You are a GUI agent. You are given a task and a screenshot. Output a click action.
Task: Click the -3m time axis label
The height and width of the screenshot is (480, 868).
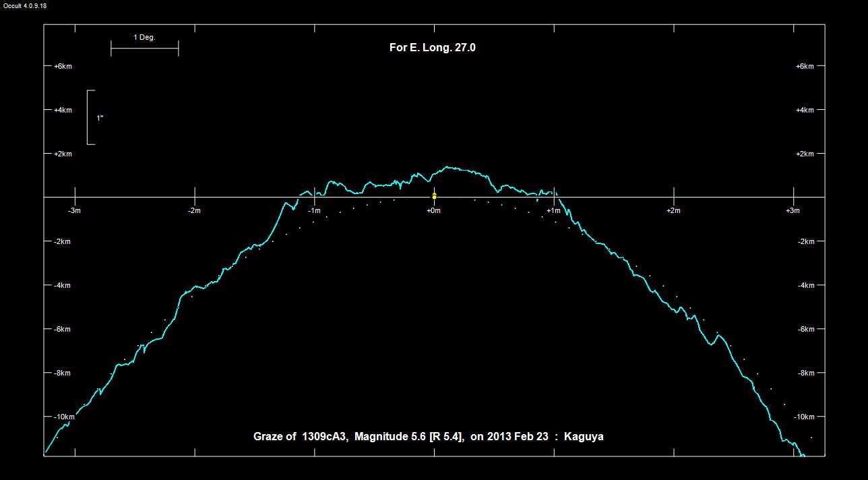click(x=74, y=211)
